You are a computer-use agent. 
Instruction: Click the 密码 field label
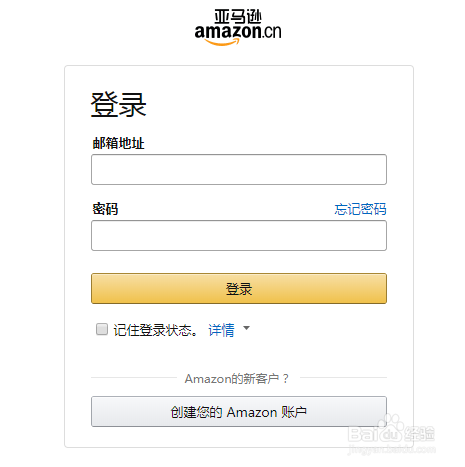pyautogui.click(x=105, y=209)
